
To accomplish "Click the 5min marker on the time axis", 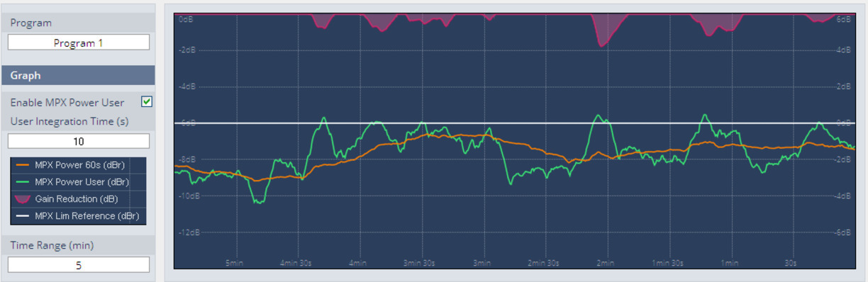I will pyautogui.click(x=235, y=262).
